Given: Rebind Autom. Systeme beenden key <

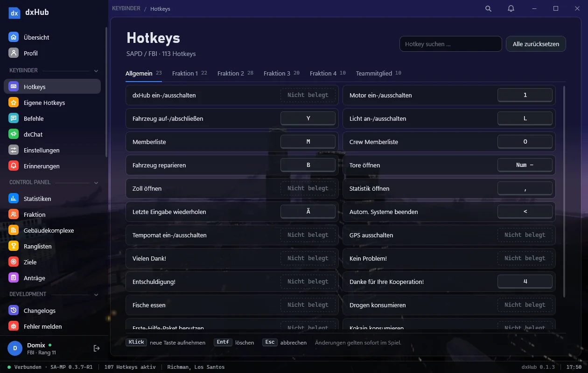Looking at the screenshot, I should (x=525, y=212).
